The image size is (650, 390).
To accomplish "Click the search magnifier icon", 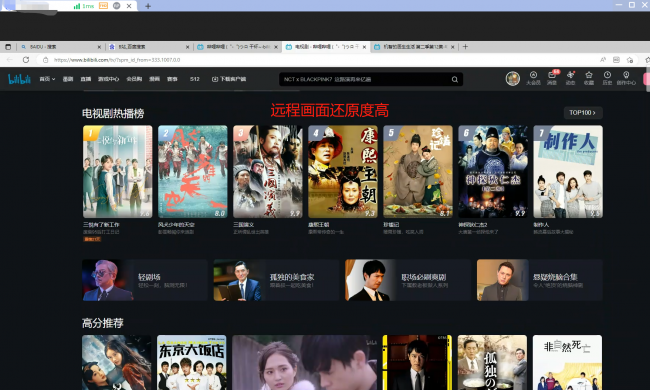I will pyautogui.click(x=455, y=79).
